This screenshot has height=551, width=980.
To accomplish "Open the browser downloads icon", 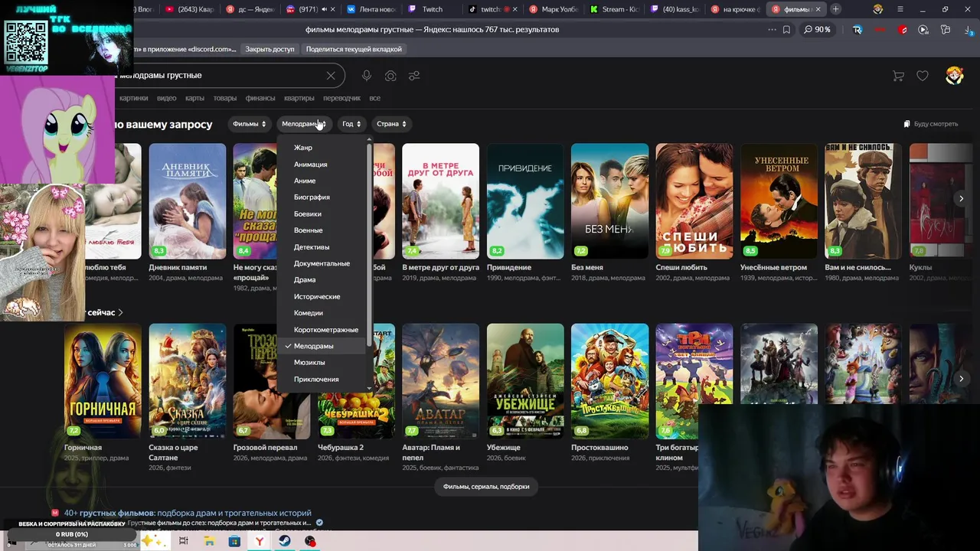I will (969, 30).
